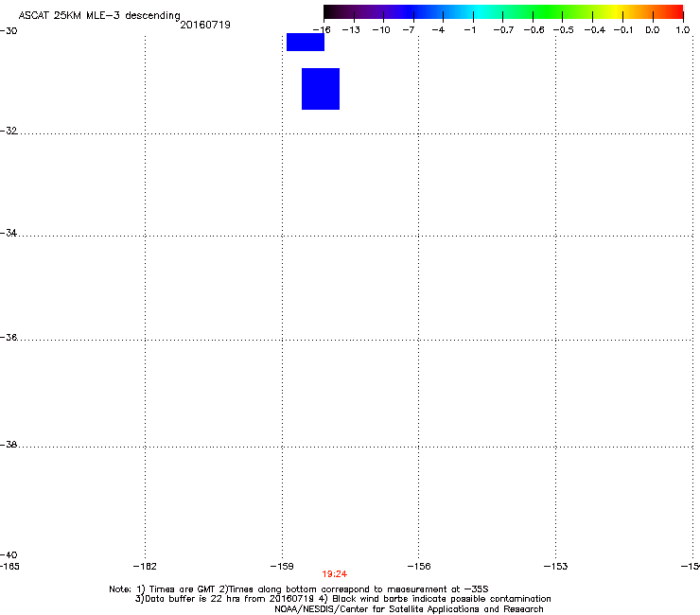Click longitude axis label -159
This screenshot has height=615, width=700.
click(282, 567)
